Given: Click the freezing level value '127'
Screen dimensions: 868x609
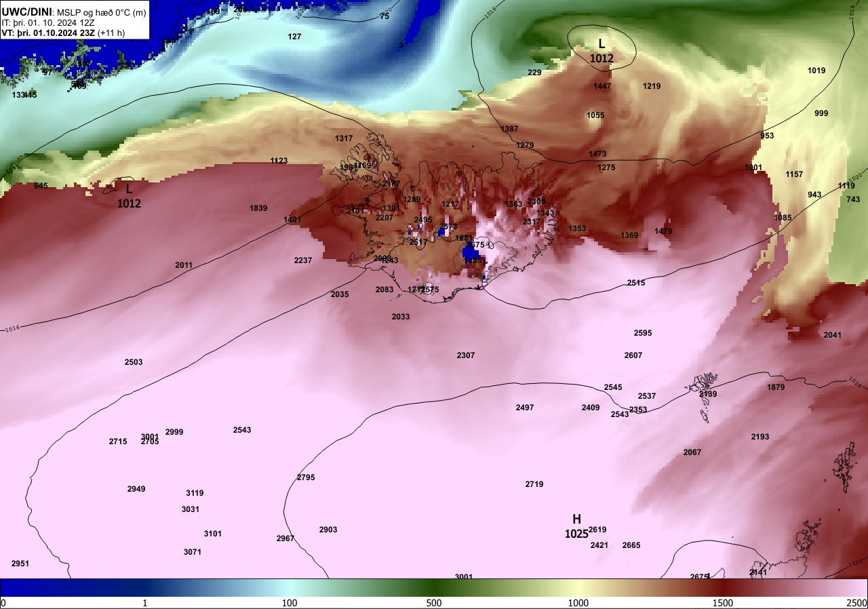Looking at the screenshot, I should point(294,37).
